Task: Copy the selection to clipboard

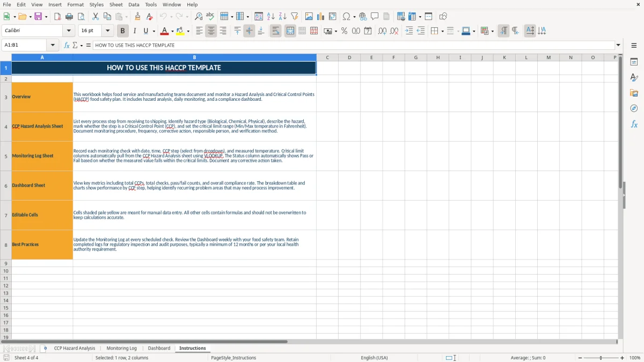Action: pos(107,17)
